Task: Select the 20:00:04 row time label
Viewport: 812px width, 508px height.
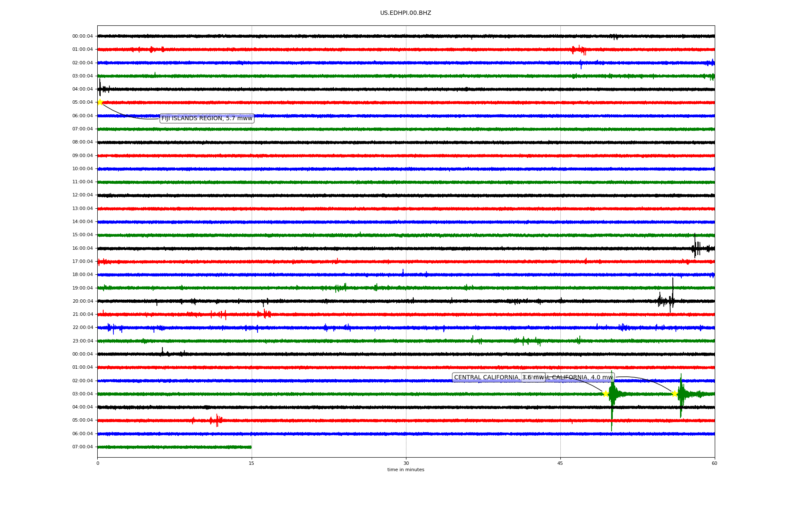Action: [82, 301]
